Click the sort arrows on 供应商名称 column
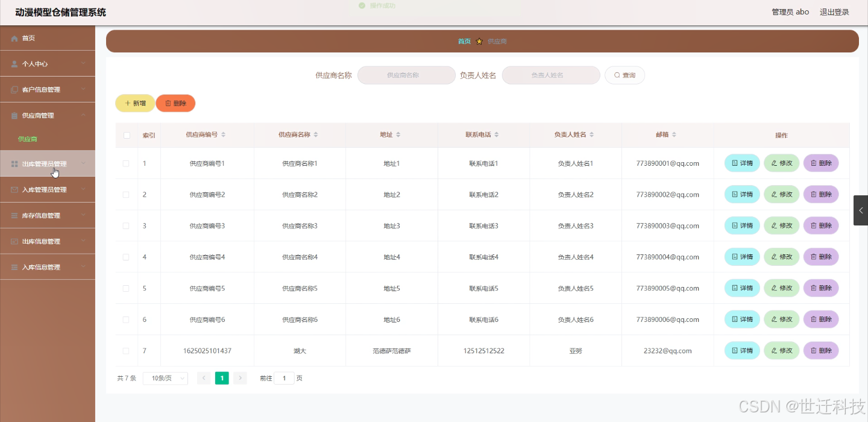The height and width of the screenshot is (422, 868). 316,135
